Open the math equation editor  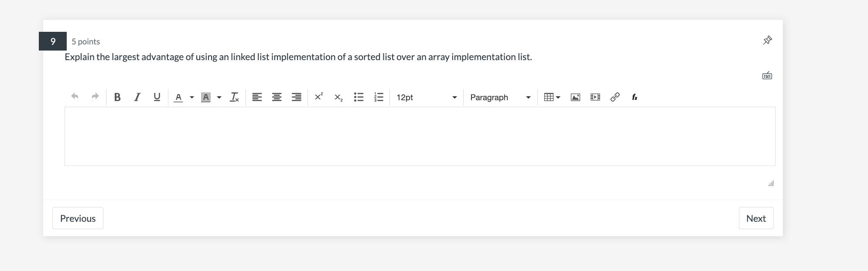coord(635,97)
